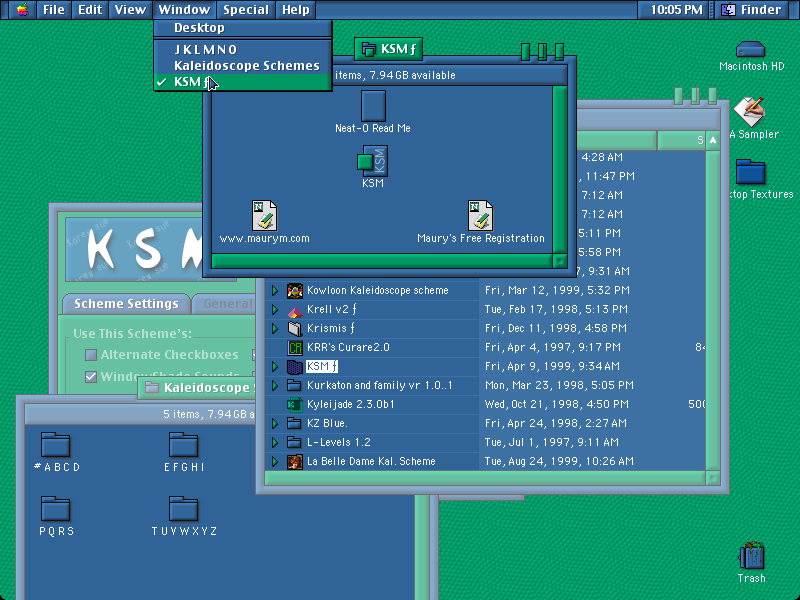Open the Apple menu icon
This screenshot has height=600, width=800.
click(22, 10)
